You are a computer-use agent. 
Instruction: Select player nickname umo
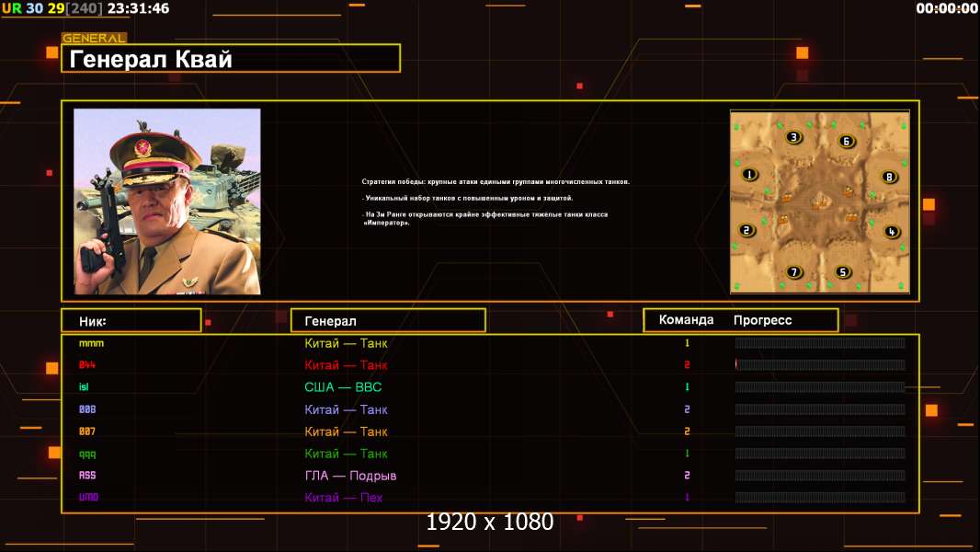(x=88, y=497)
